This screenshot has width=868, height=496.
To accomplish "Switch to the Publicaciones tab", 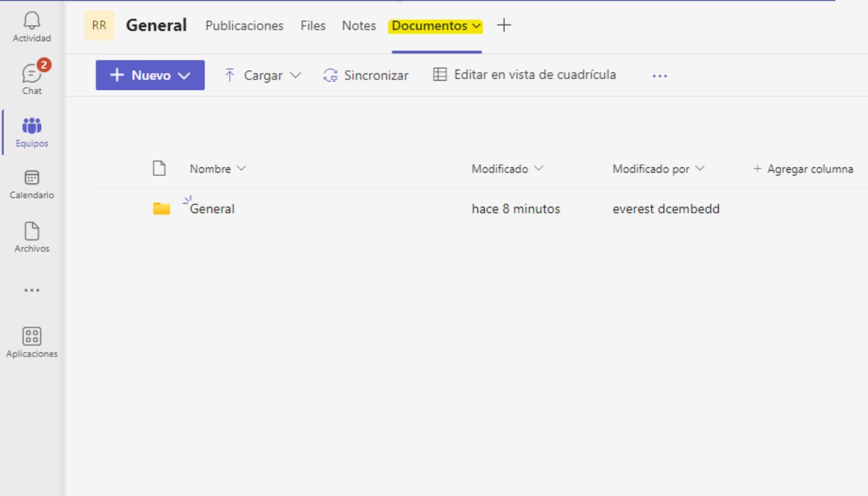I will point(244,26).
